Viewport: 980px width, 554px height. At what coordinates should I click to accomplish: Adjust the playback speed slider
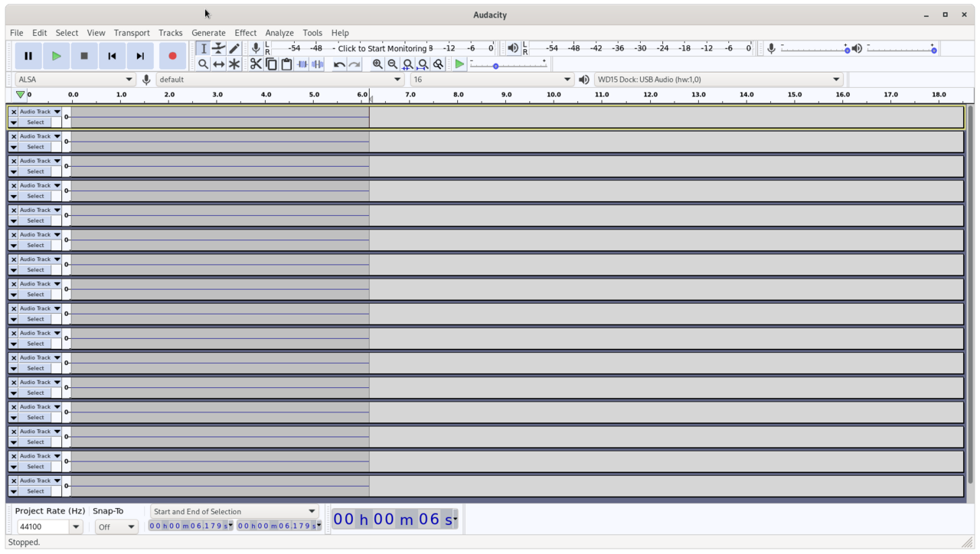pos(508,65)
